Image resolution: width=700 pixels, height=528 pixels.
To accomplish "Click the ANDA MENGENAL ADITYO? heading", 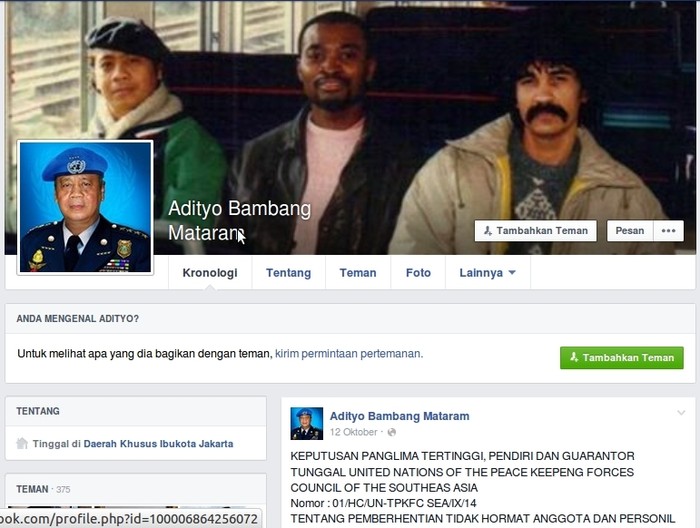I will (78, 319).
